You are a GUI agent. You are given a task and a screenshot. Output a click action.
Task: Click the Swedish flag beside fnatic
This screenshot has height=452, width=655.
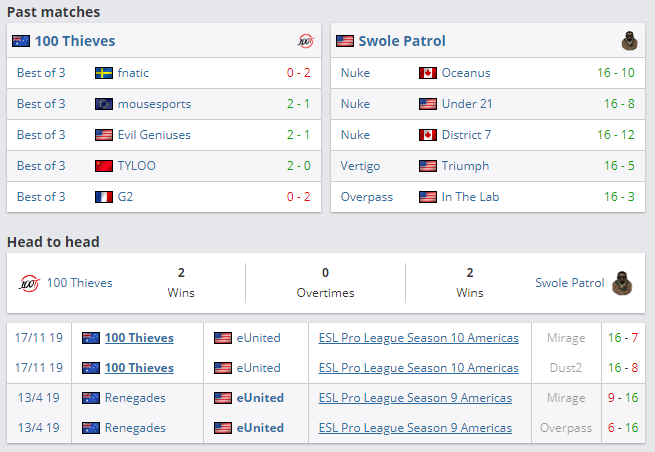coord(104,73)
